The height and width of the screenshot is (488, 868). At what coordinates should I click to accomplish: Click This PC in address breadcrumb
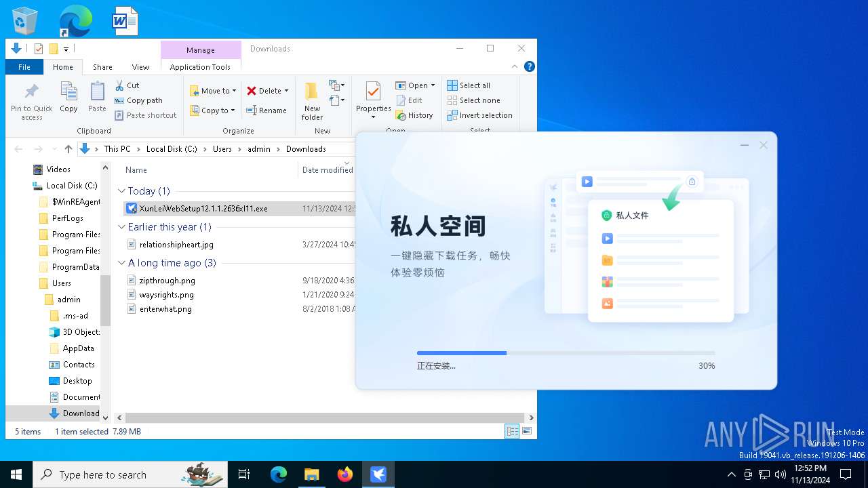[117, 149]
